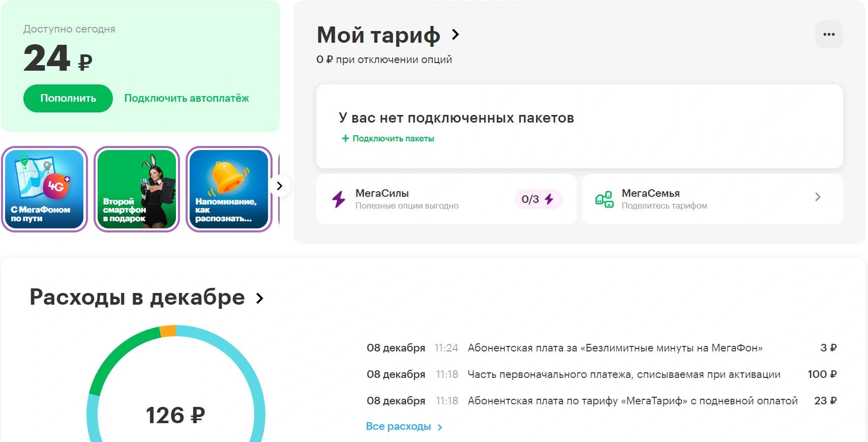Image resolution: width=868 pixels, height=442 pixels.
Task: Click the plus icon before Подключить пакеты
Action: pos(345,138)
